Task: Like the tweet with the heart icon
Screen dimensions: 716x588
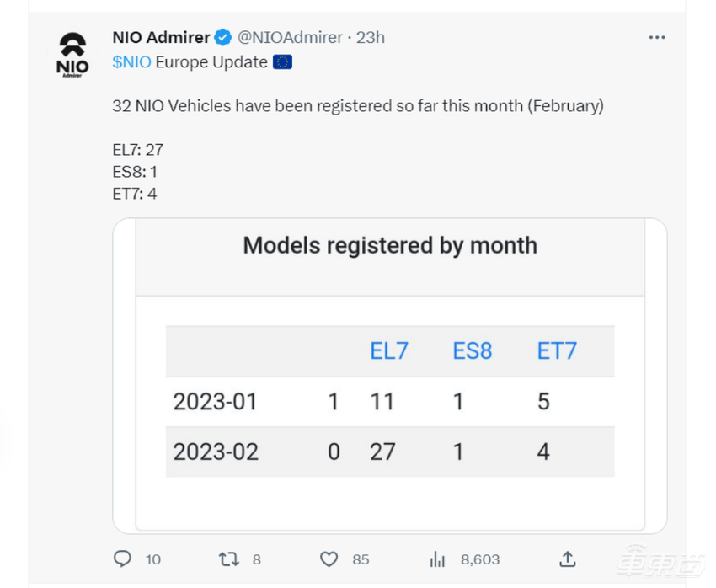Action: pos(329,559)
